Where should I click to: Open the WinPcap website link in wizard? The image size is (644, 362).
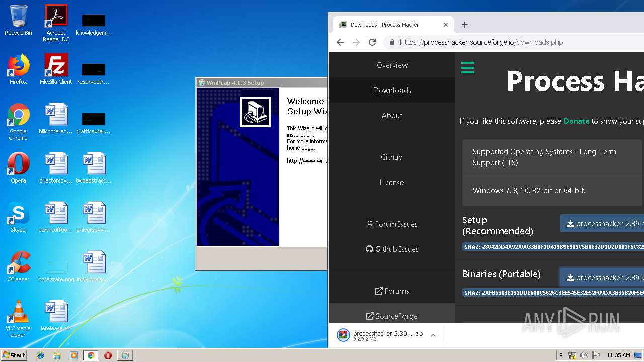click(307, 161)
